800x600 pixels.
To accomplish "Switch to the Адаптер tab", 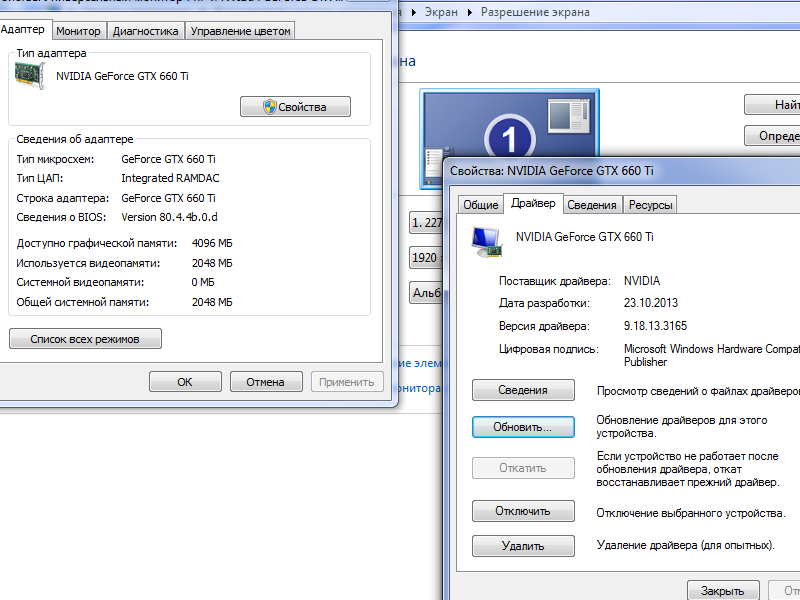I will pos(22,30).
